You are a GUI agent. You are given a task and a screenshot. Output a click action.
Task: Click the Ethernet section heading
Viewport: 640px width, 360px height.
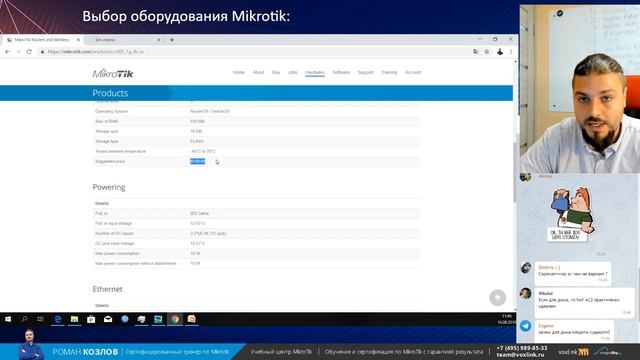click(107, 289)
